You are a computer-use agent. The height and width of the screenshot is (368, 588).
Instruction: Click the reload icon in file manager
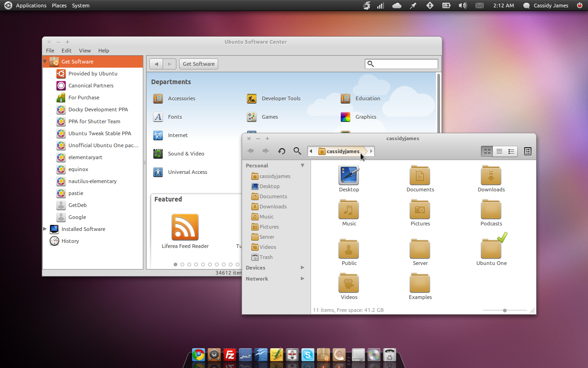click(282, 151)
